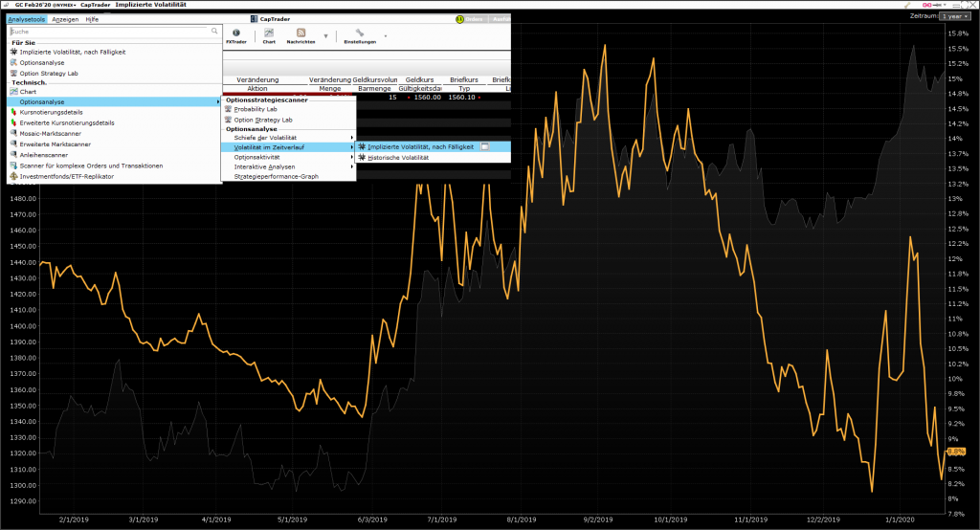Click Optionsanalyse icon under Für Sie
Image resolution: width=980 pixels, height=530 pixels.
pyautogui.click(x=13, y=62)
